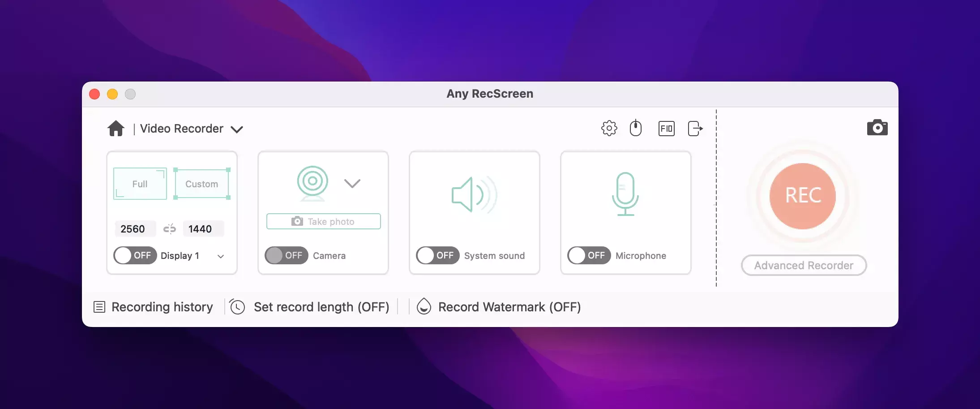Open the Advanced Recorder
The width and height of the screenshot is (980, 409).
pos(804,265)
